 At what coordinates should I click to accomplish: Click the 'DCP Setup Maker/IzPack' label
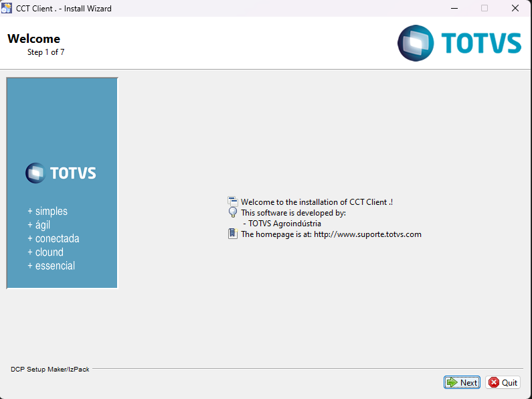pos(50,369)
